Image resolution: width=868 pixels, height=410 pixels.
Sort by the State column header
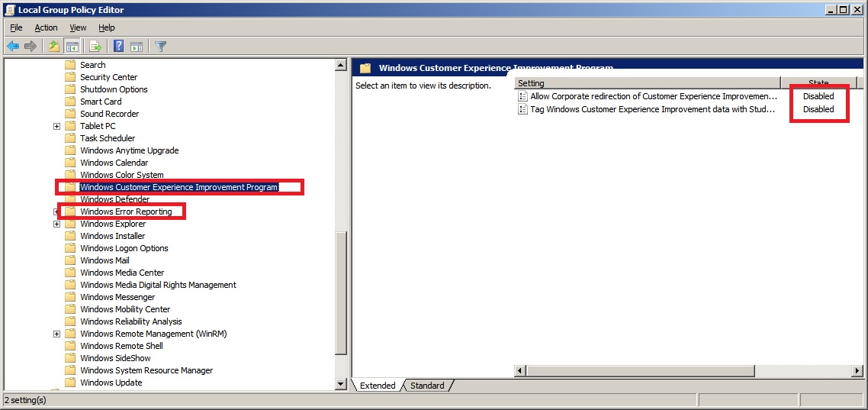coord(818,83)
